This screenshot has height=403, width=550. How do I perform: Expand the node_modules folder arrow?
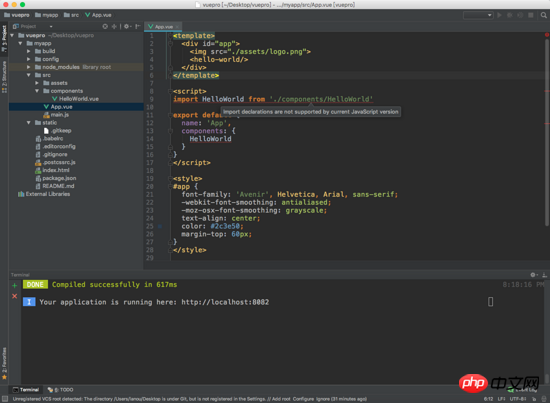pos(29,67)
